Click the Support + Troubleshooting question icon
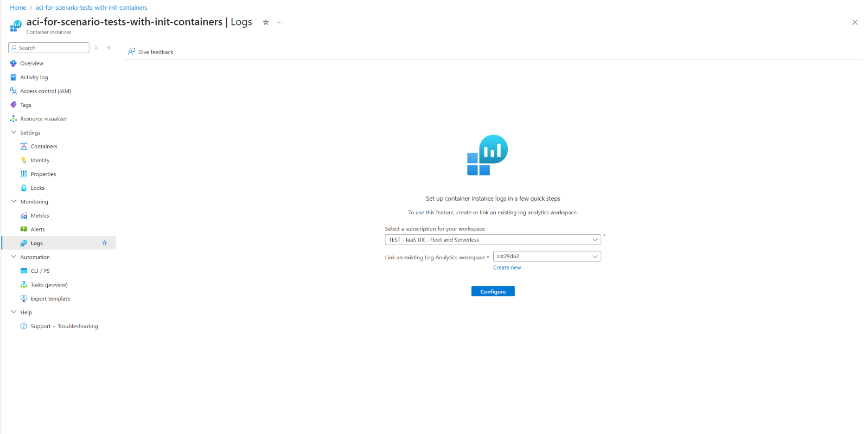Viewport: 868px width, 434px height. click(x=24, y=326)
